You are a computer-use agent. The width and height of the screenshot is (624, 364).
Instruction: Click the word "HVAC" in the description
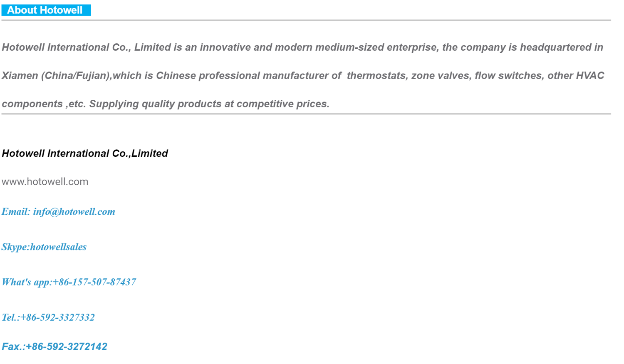pos(590,76)
